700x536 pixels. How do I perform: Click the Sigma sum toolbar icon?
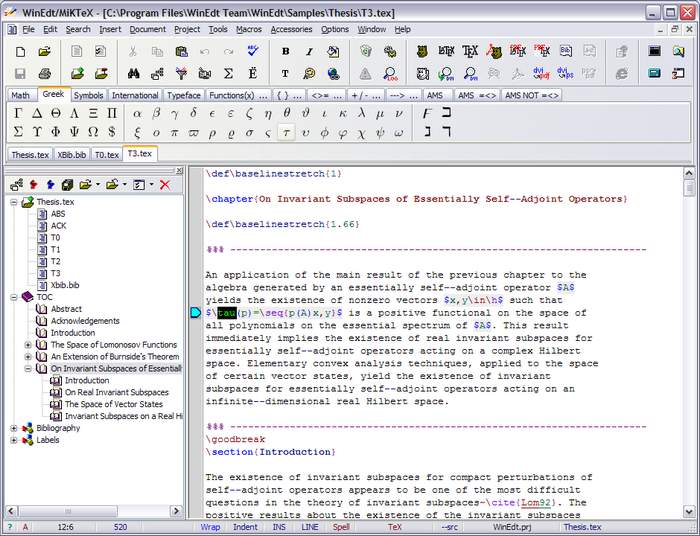[x=229, y=73]
